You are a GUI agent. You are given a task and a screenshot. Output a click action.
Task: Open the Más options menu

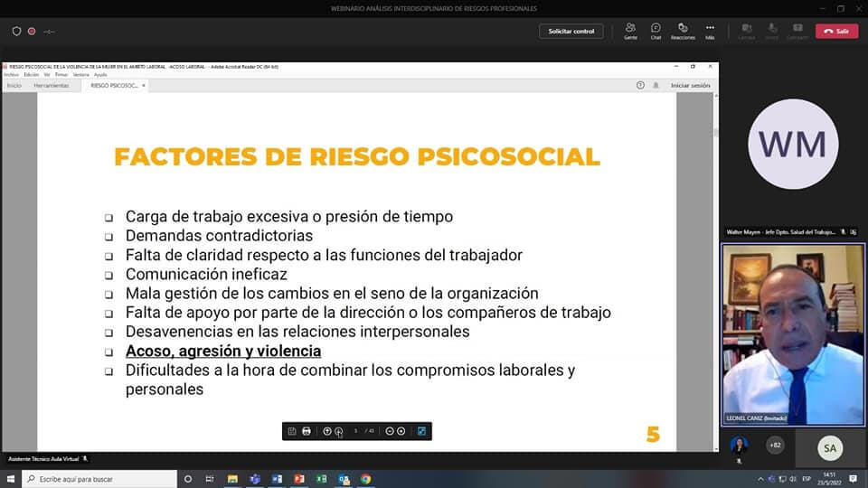click(710, 31)
